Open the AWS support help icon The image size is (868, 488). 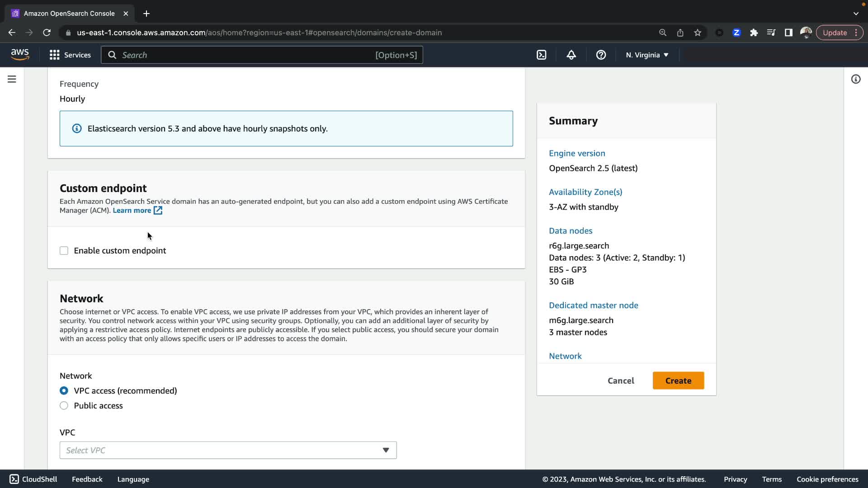[601, 55]
